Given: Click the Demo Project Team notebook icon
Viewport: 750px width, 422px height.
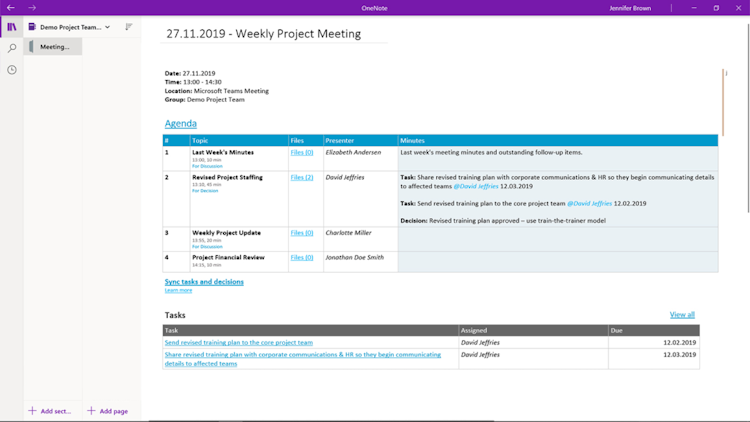Looking at the screenshot, I should click(32, 27).
